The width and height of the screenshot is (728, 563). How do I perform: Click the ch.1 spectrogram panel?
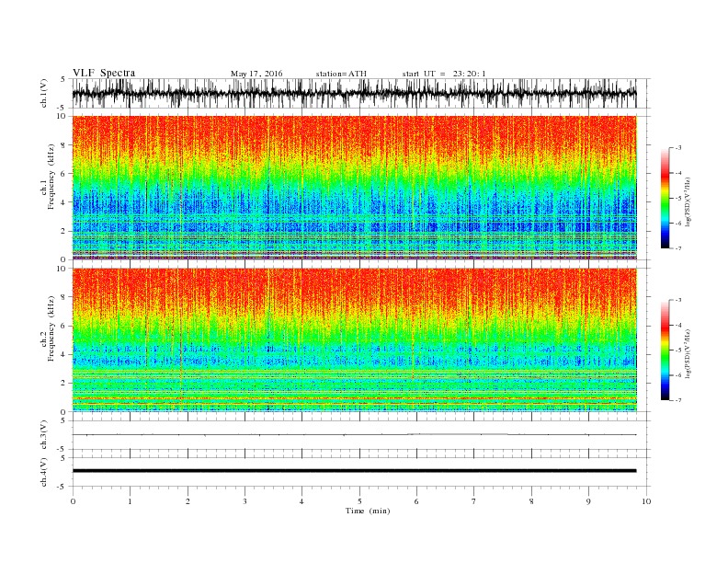click(354, 188)
